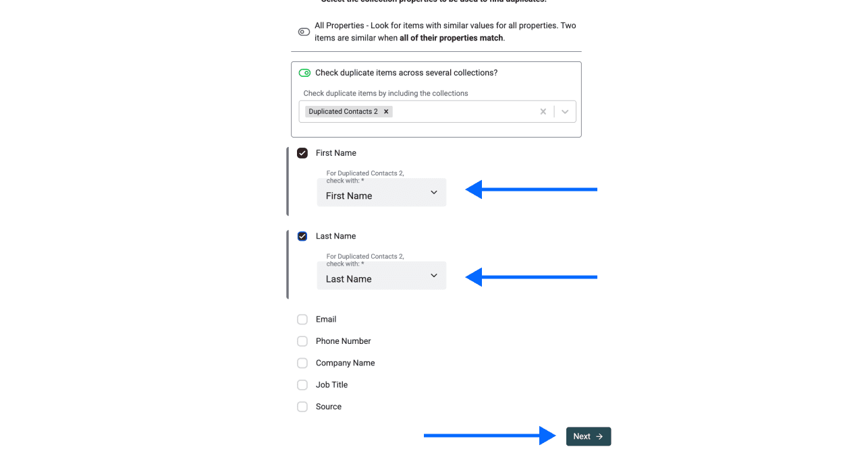The width and height of the screenshot is (868, 472).
Task: Disable checking duplicates across several collections
Action: click(304, 73)
